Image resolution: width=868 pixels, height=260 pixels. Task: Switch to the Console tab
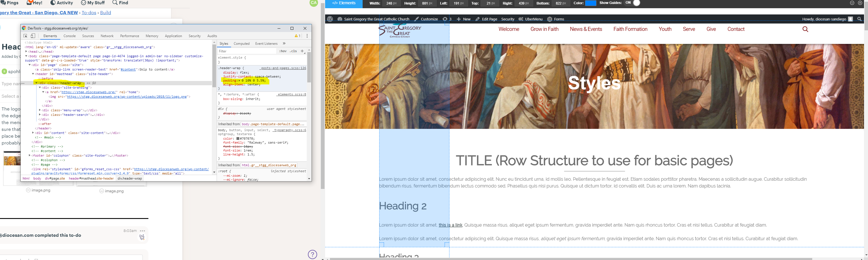point(69,36)
